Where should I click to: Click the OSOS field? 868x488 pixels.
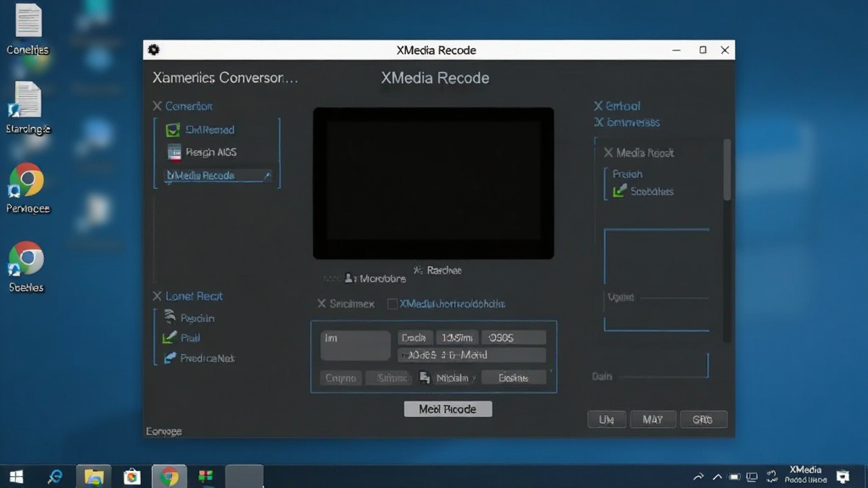[x=514, y=337]
